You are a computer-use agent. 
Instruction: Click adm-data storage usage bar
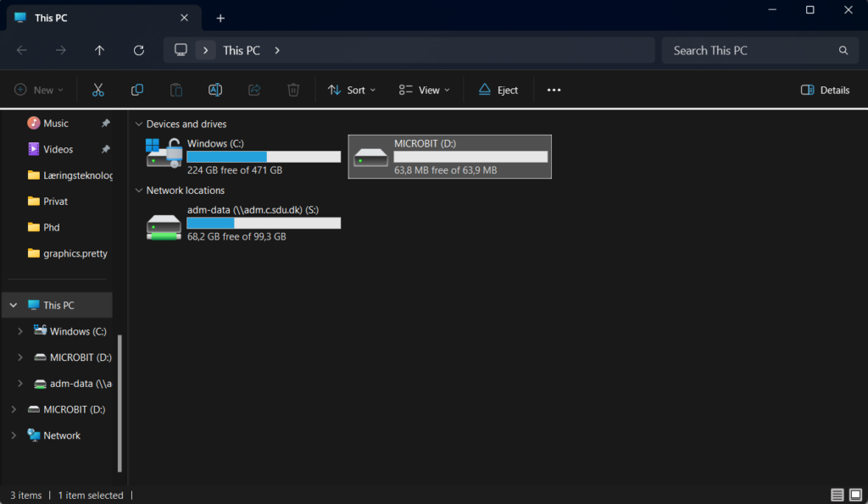click(x=264, y=223)
